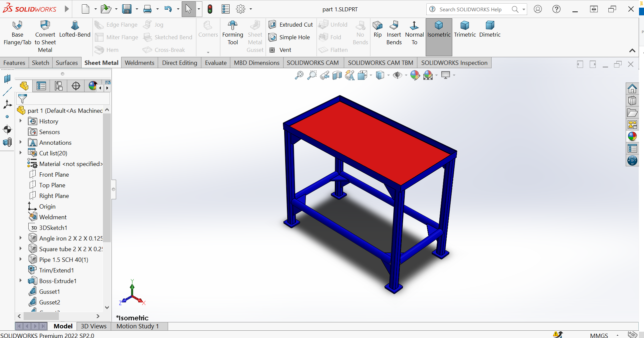Image resolution: width=644 pixels, height=338 pixels.
Task: Open Design Library in task pane
Action: tap(632, 100)
